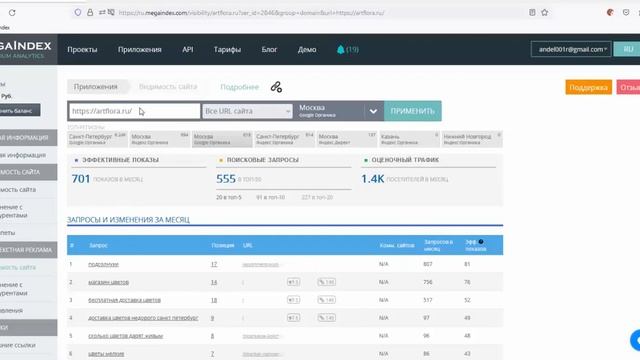Click the 1.4K estimated traffic value
The width and height of the screenshot is (640, 360).
373,179
